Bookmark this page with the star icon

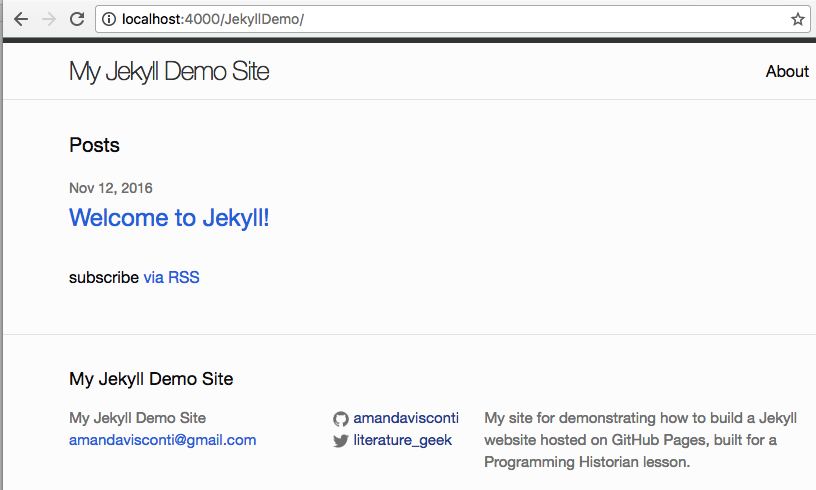click(x=797, y=19)
